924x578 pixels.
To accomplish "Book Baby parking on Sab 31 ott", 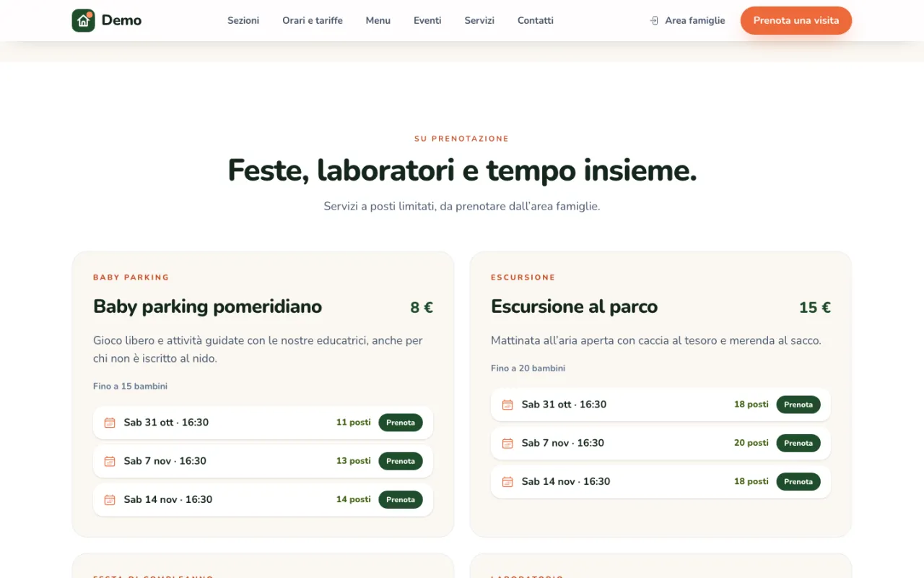I will [401, 423].
